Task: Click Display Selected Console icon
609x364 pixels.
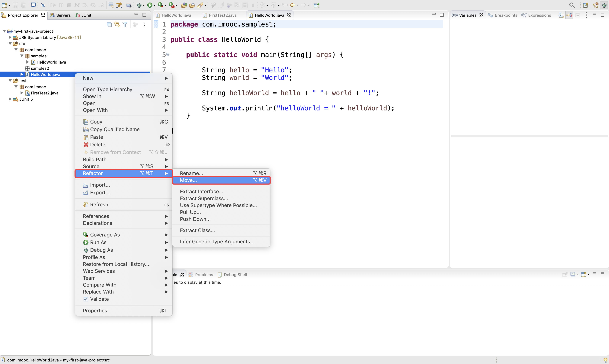Action: coord(573,274)
